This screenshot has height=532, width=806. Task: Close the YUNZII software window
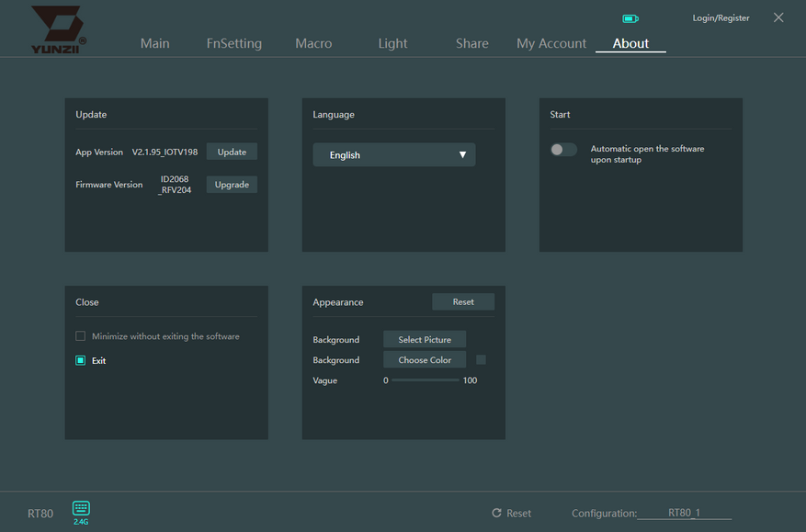[x=778, y=17]
